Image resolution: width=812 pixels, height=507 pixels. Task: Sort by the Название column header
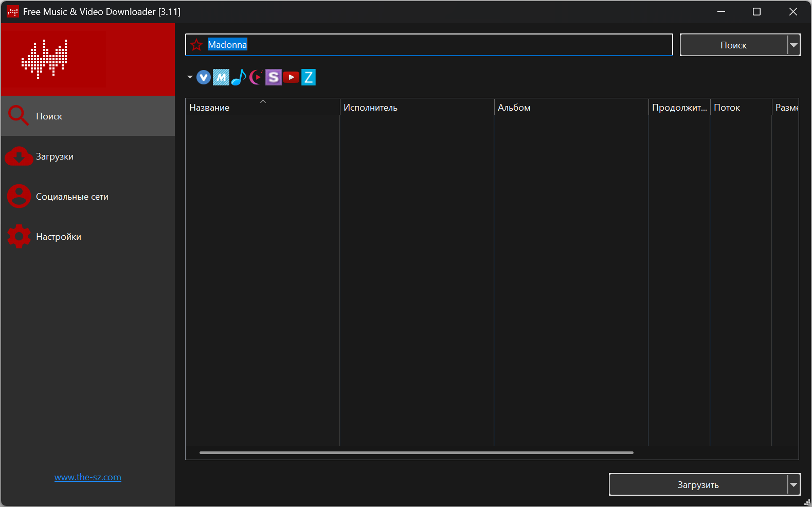pyautogui.click(x=263, y=108)
